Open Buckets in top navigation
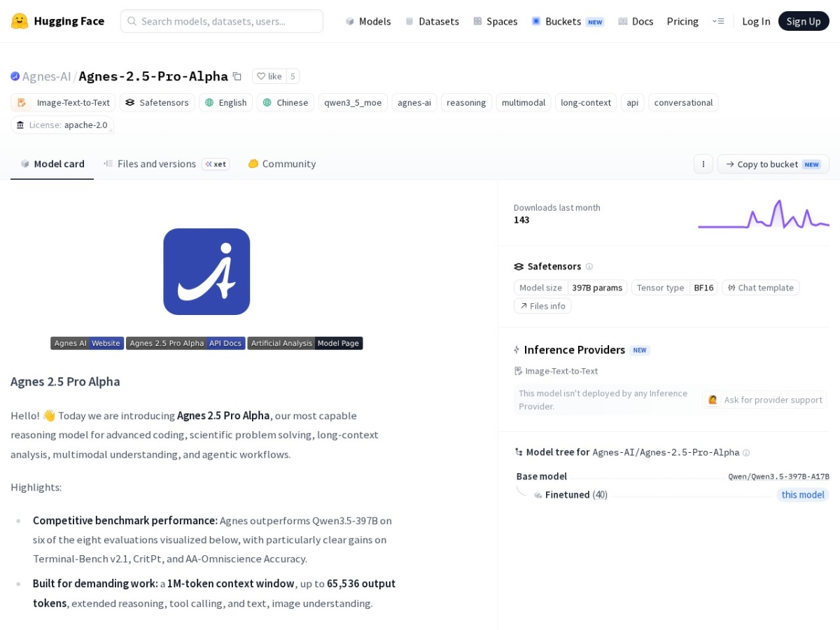This screenshot has height=630, width=840. pos(568,21)
